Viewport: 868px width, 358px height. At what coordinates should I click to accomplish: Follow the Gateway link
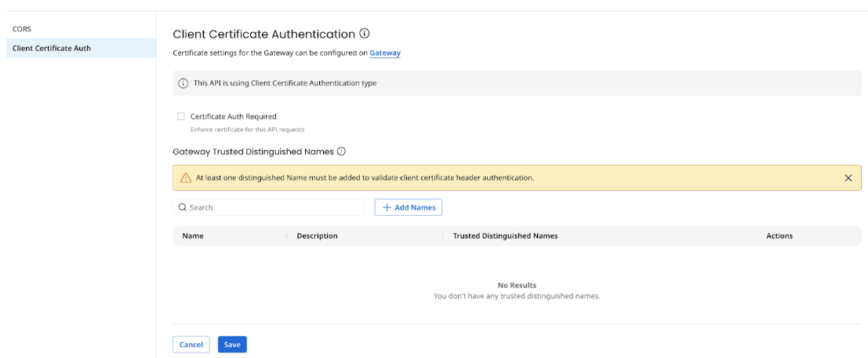coord(385,53)
